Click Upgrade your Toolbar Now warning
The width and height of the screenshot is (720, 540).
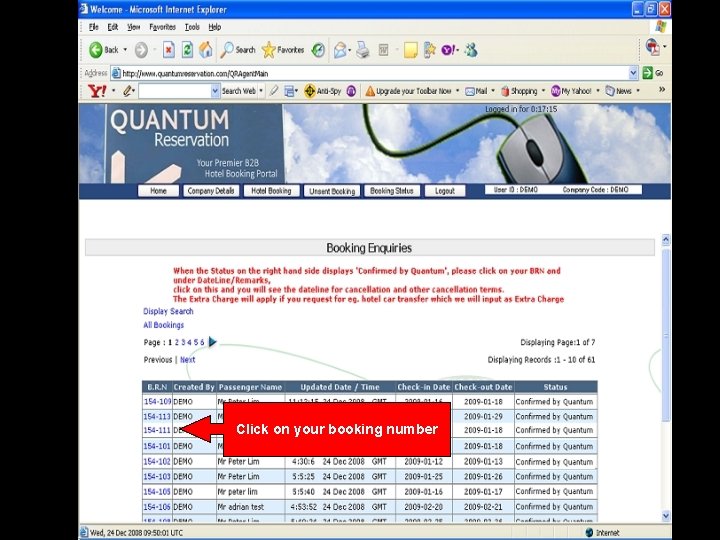tap(408, 91)
